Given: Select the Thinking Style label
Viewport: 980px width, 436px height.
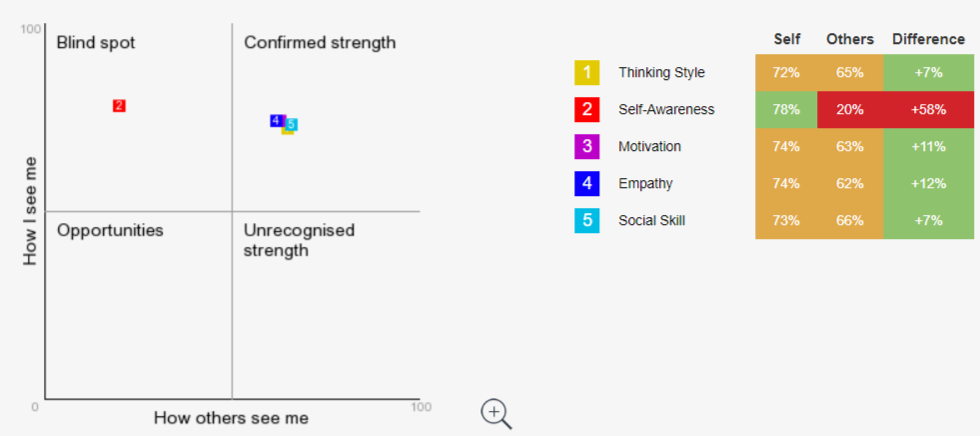Looking at the screenshot, I should pyautogui.click(x=661, y=73).
